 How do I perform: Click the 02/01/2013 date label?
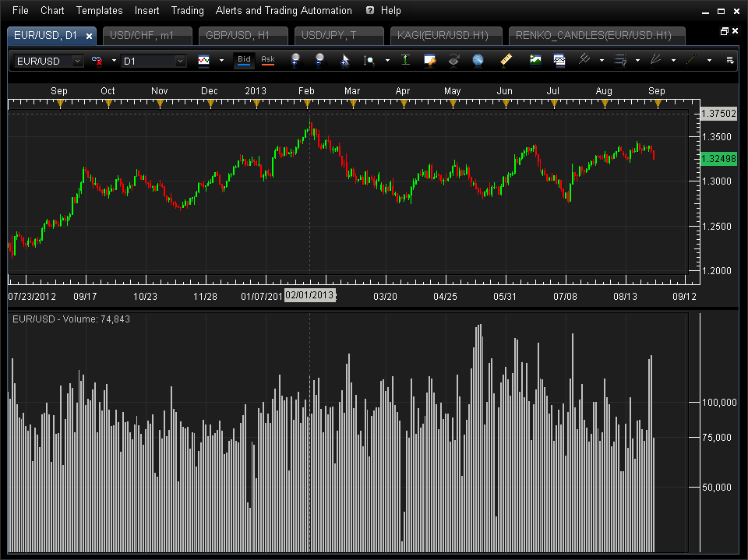309,295
